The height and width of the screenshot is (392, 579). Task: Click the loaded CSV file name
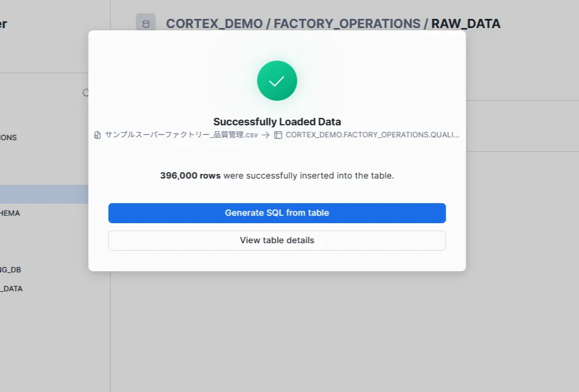pyautogui.click(x=181, y=135)
